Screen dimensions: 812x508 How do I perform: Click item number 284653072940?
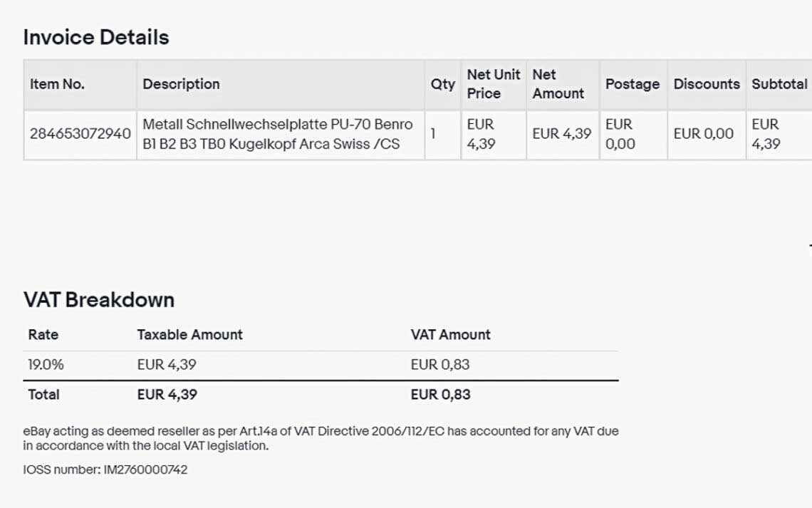click(x=80, y=134)
